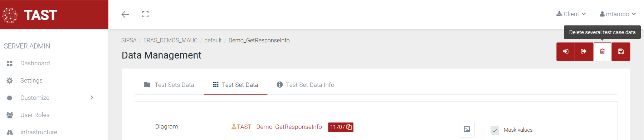Image resolution: width=644 pixels, height=140 pixels.
Task: Copy the 11707 ID badge
Action: (x=341, y=127)
